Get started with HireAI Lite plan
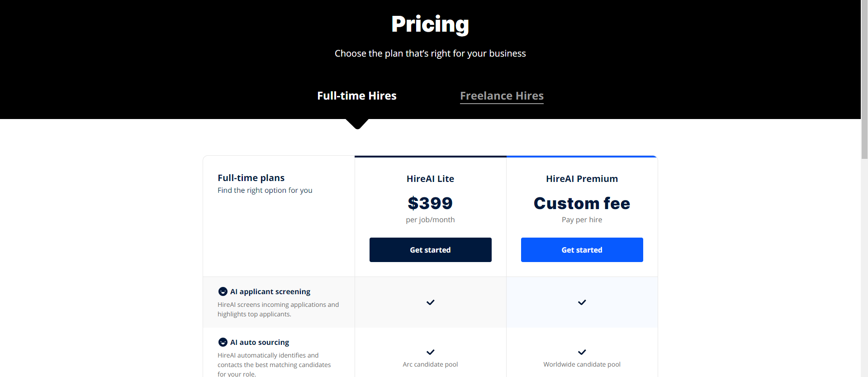The width and height of the screenshot is (868, 377). point(430,250)
